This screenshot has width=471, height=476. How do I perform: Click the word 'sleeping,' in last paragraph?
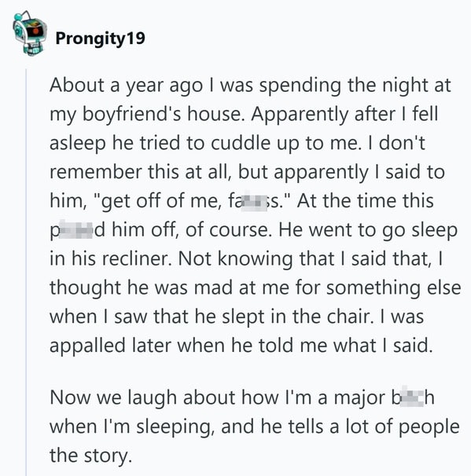(x=173, y=427)
